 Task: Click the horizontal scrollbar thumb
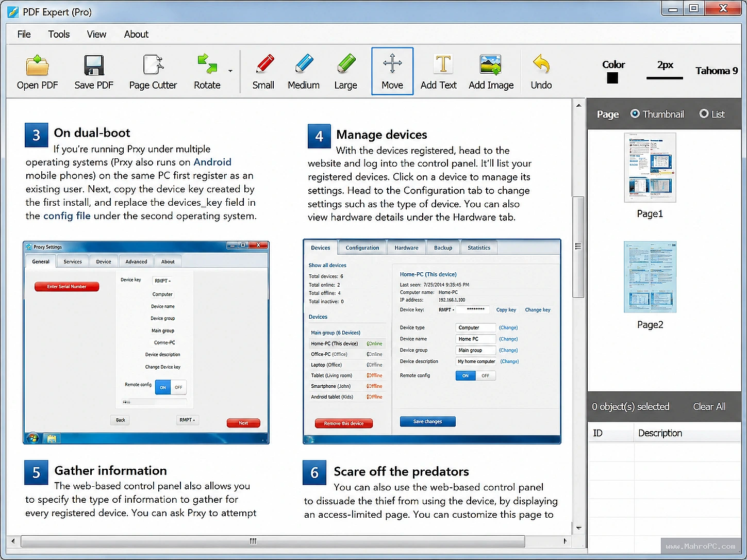click(273, 541)
